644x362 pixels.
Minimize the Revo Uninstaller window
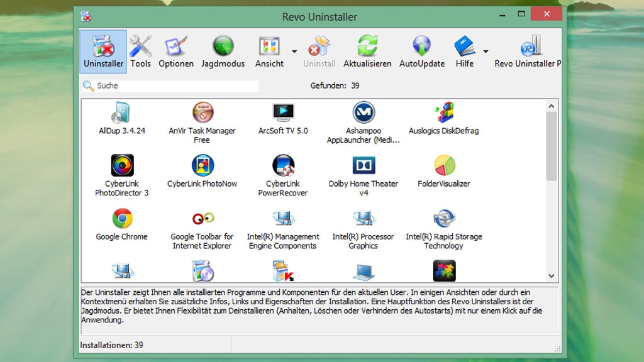click(x=502, y=14)
